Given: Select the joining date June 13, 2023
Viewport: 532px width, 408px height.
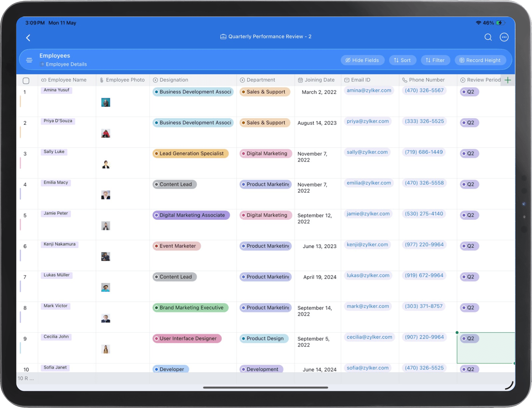Looking at the screenshot, I should coord(320,246).
